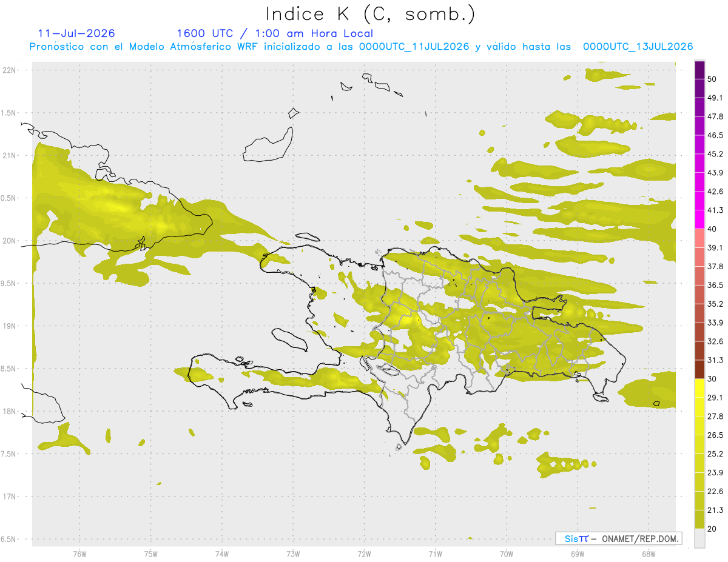Click the colorbar label "33.9"
The width and height of the screenshot is (728, 562).
(715, 323)
